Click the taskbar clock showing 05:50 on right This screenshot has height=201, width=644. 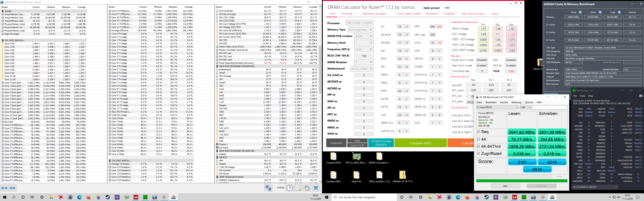[x=628, y=197]
